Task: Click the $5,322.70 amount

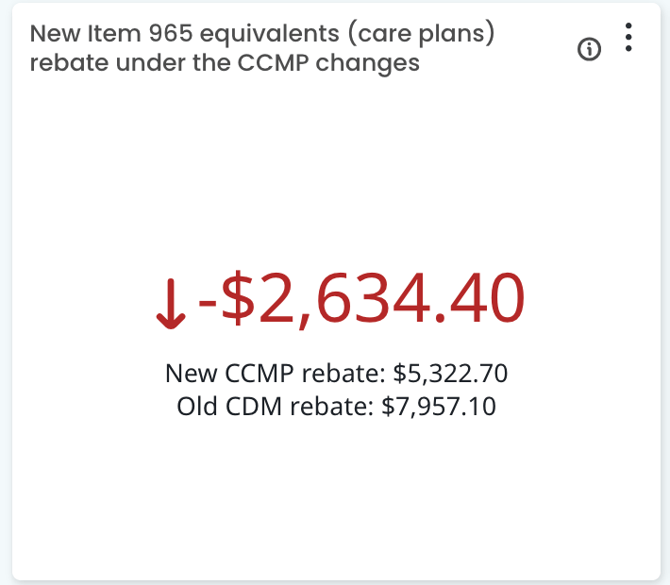Action: [x=450, y=374]
